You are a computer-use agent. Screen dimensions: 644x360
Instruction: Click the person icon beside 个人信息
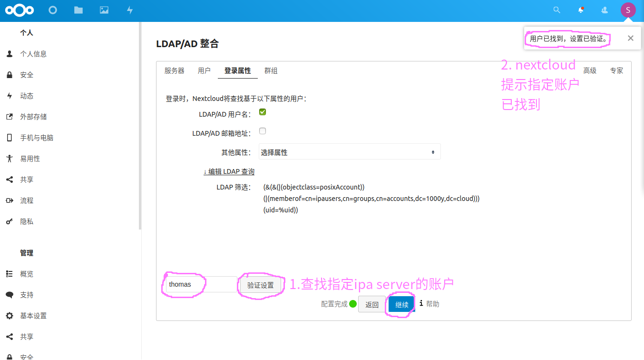click(x=9, y=54)
